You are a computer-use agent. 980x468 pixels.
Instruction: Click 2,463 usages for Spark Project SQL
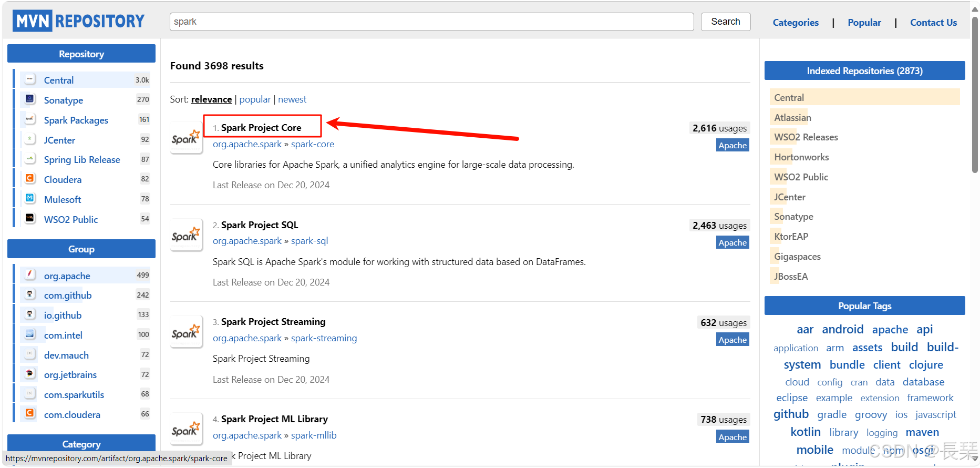719,226
